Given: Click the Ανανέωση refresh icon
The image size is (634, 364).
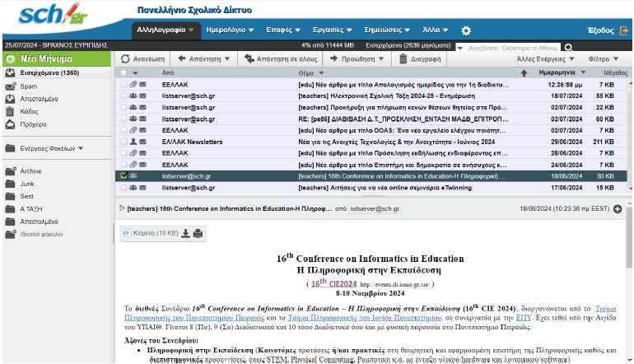Looking at the screenshot, I should pos(125,59).
